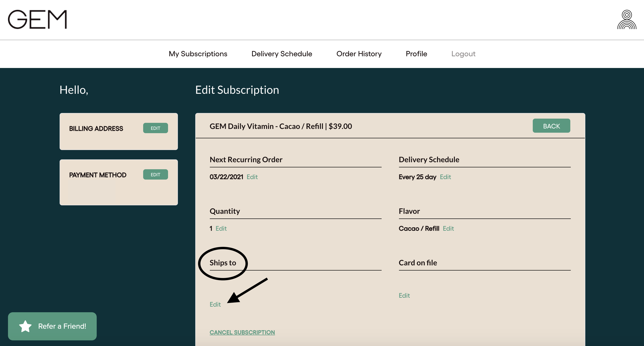Select the Profile nav item
Viewport: 644px width, 346px height.
click(416, 54)
